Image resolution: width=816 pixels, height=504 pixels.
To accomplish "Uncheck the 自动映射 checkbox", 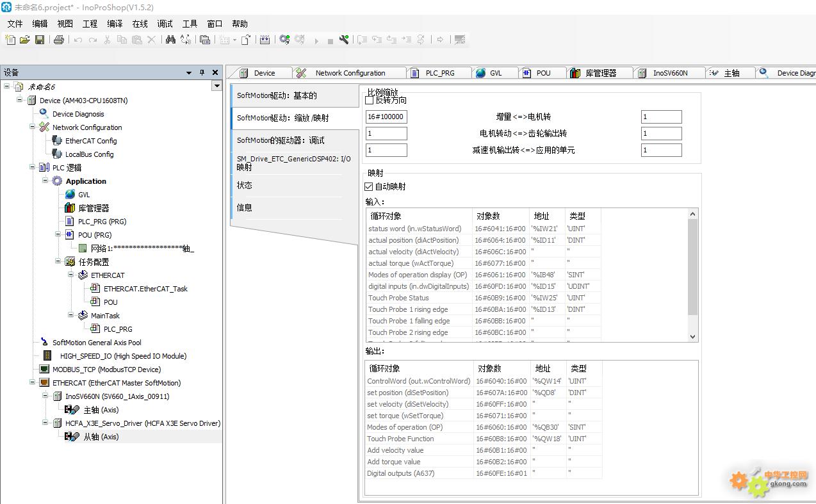I will (x=369, y=186).
